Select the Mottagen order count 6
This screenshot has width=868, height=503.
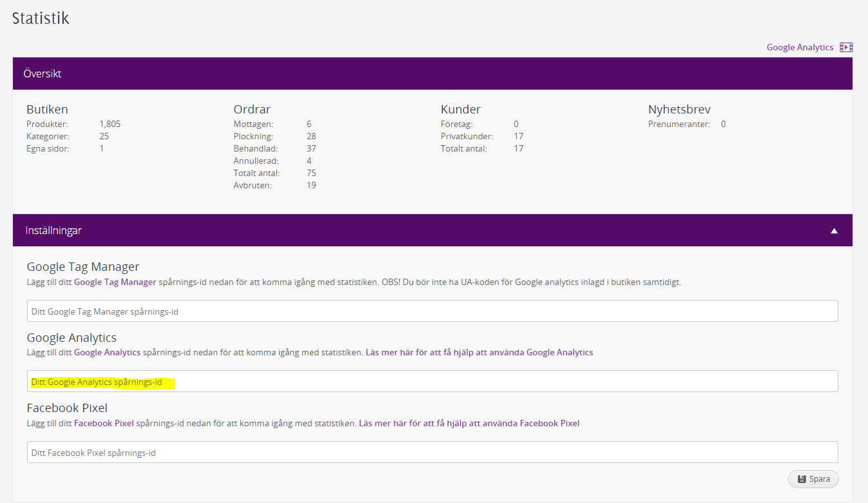coord(309,124)
